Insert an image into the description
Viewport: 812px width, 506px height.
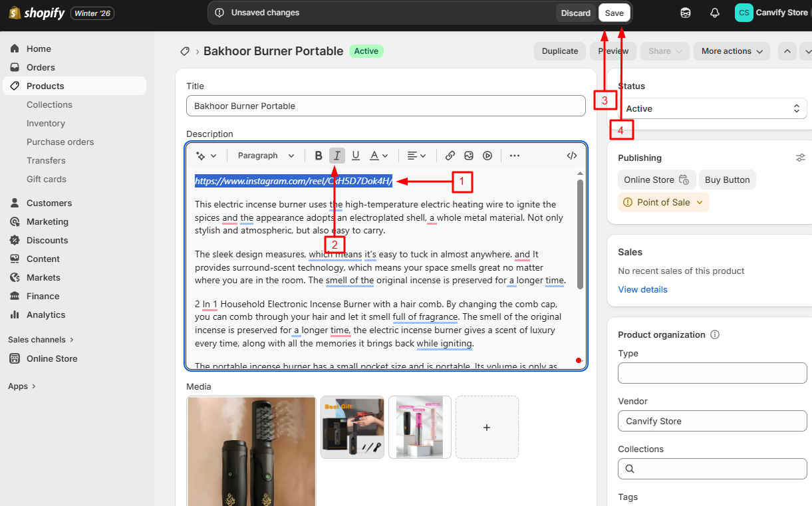pos(469,155)
